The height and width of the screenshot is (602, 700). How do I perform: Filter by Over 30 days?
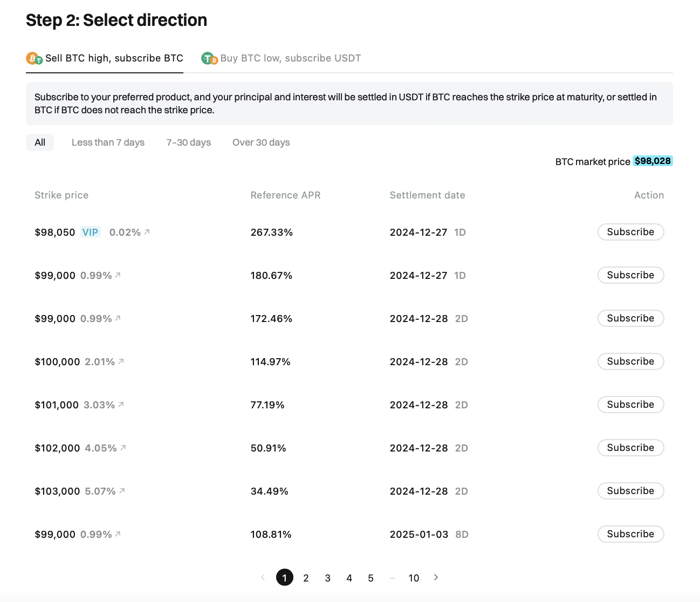[x=261, y=142]
